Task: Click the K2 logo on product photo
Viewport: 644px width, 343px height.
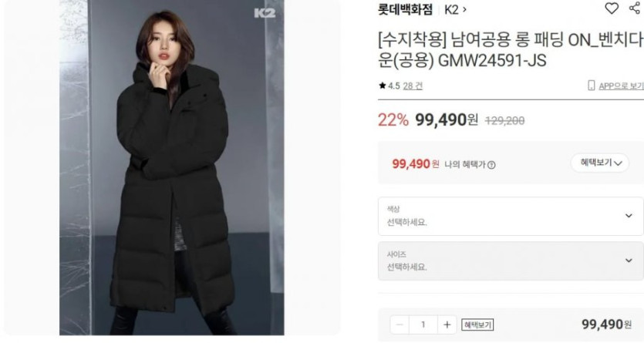Action: [x=265, y=13]
